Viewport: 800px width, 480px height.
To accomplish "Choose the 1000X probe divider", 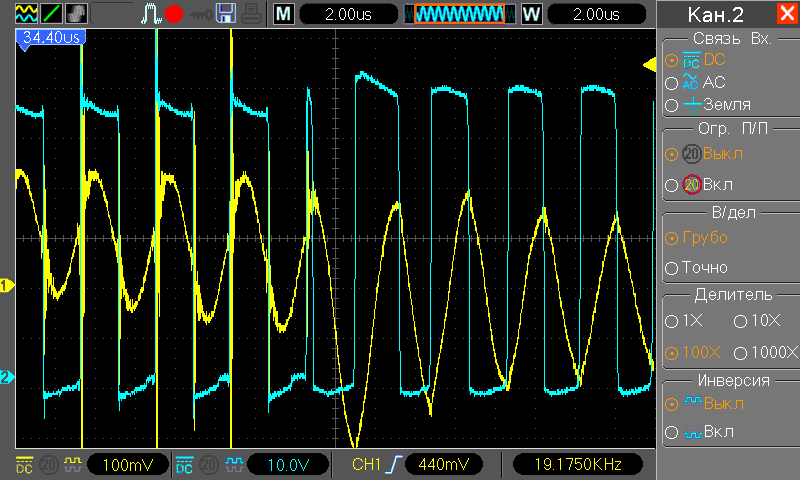I will click(x=766, y=353).
